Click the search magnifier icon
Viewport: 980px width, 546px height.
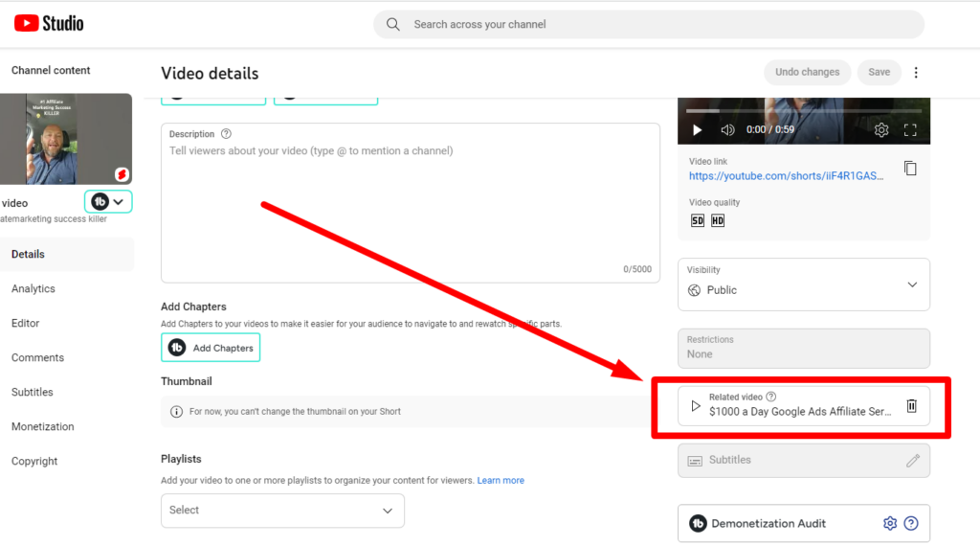tap(392, 24)
